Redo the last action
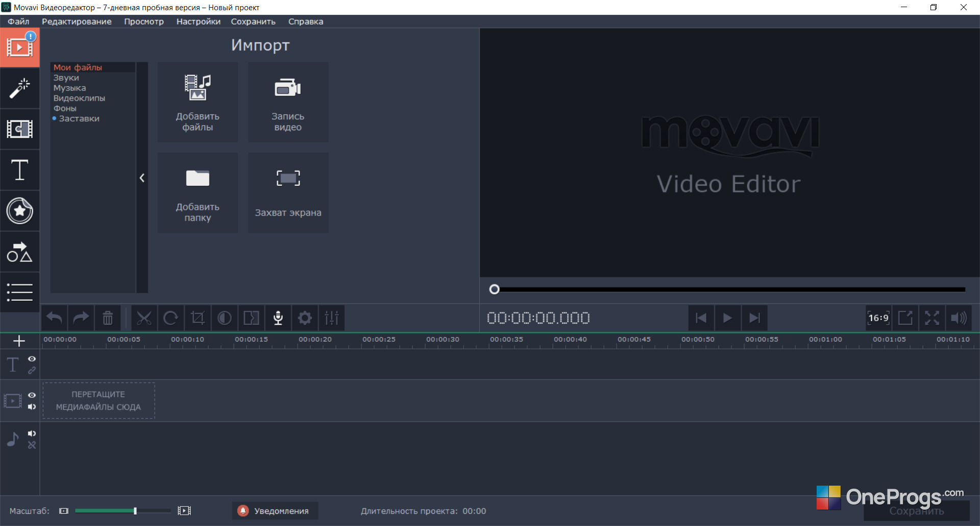 tap(81, 318)
